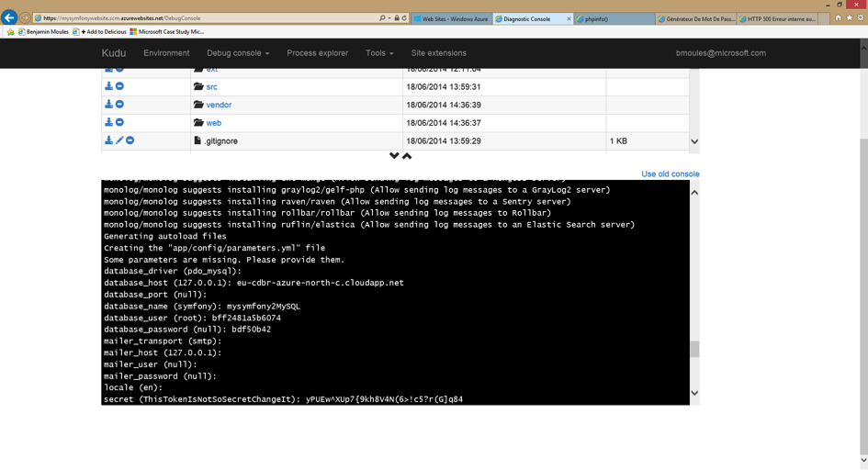Screen dimensions: 868x470
Task: Delete the .gitignore file
Action: (130, 140)
